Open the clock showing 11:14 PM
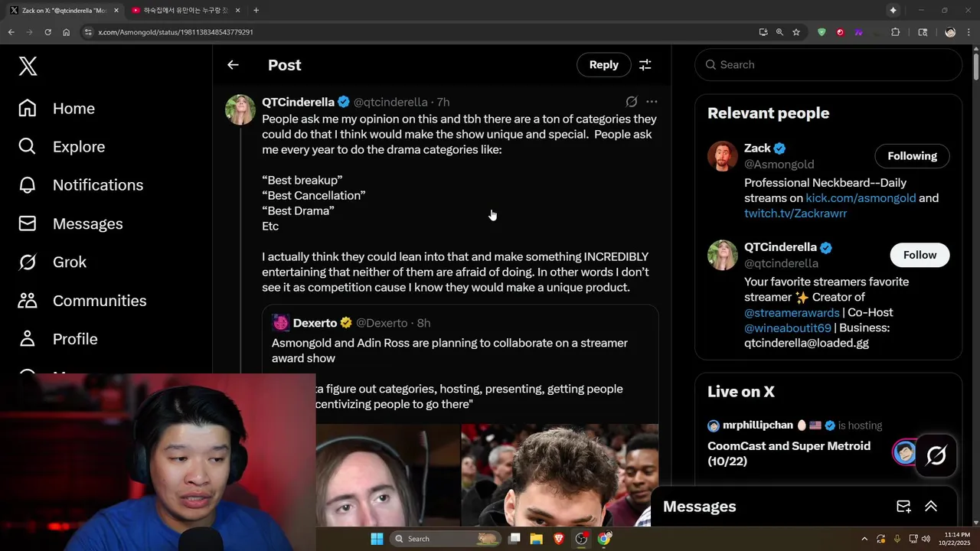 click(x=955, y=539)
